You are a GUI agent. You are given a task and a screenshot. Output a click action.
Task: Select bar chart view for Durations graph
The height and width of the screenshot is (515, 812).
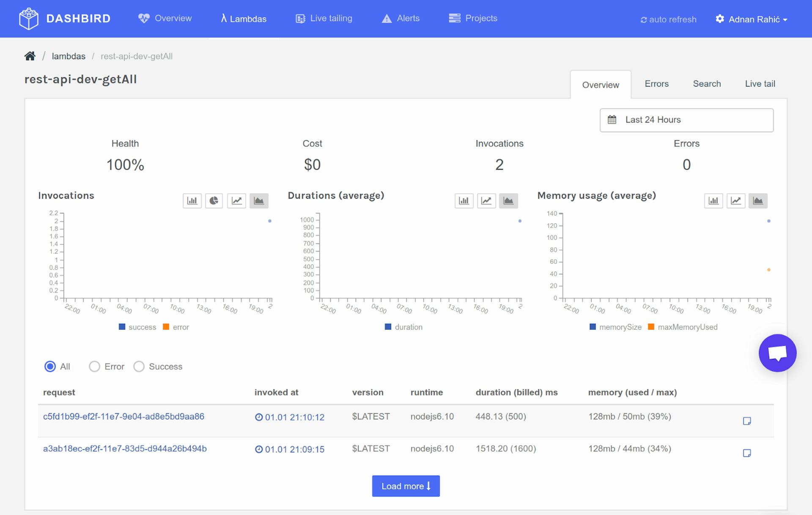[x=464, y=201]
